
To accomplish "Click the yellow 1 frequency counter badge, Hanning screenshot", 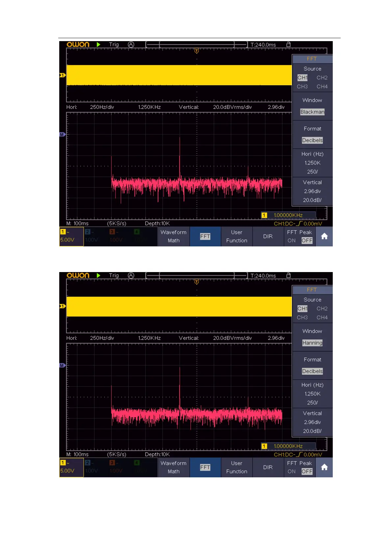I will [264, 446].
